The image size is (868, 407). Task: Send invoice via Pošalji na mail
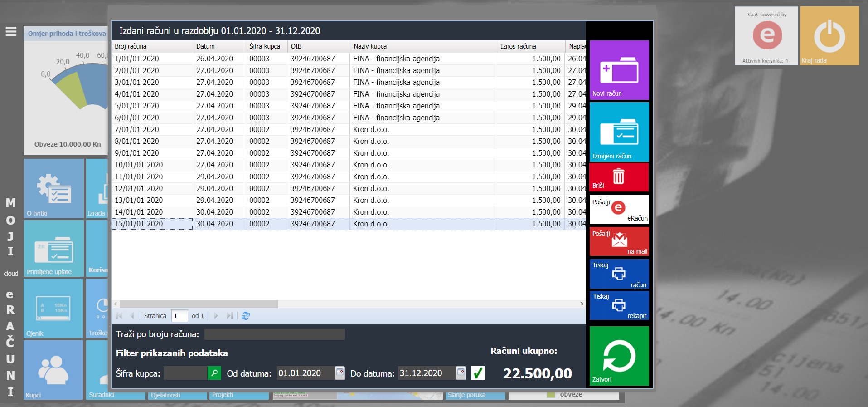pos(619,241)
